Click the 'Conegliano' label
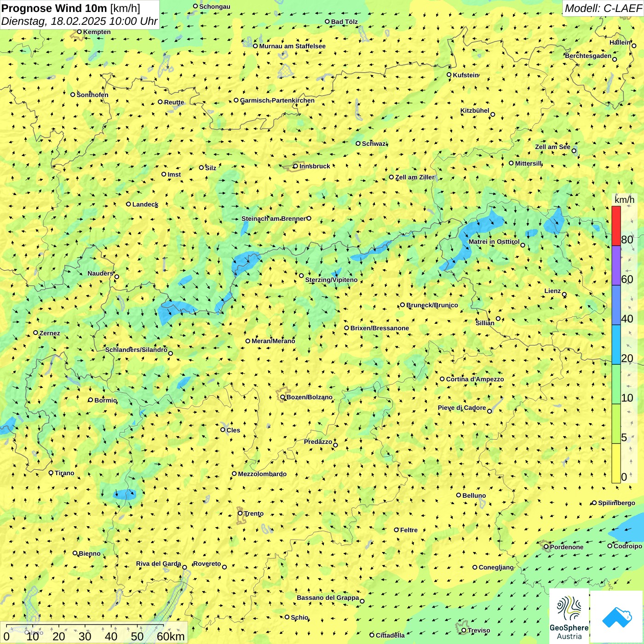 pyautogui.click(x=496, y=567)
